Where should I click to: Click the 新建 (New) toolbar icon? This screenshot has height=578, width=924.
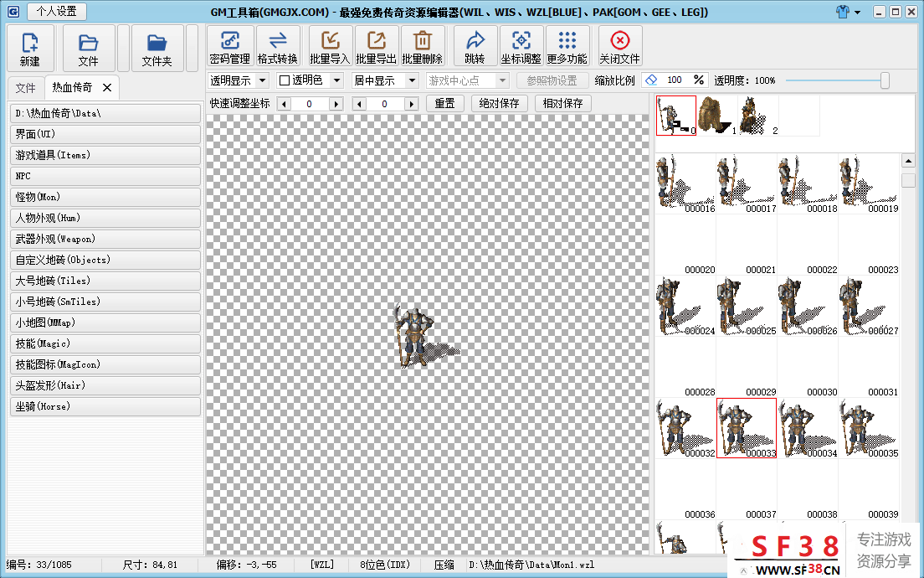tap(30, 49)
